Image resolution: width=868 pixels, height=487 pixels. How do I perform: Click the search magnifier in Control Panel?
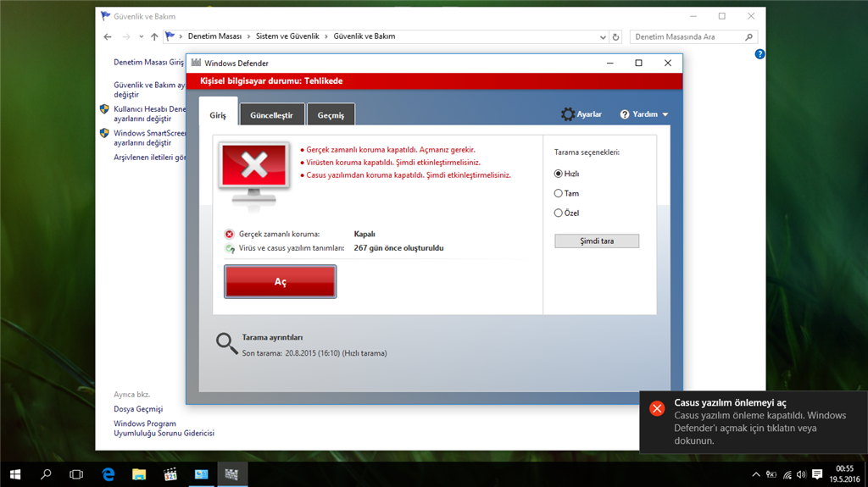[749, 37]
